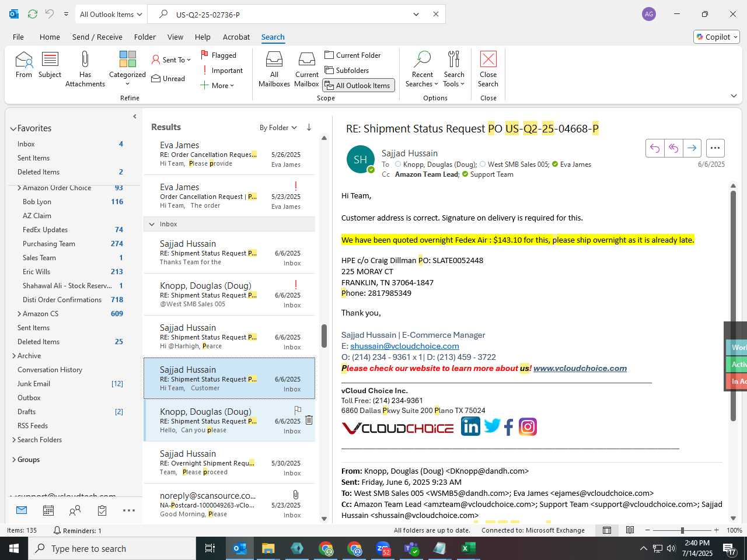This screenshot has height=560, width=747.
Task: Click Send/Receive All Folders sync icon
Action: (33, 14)
